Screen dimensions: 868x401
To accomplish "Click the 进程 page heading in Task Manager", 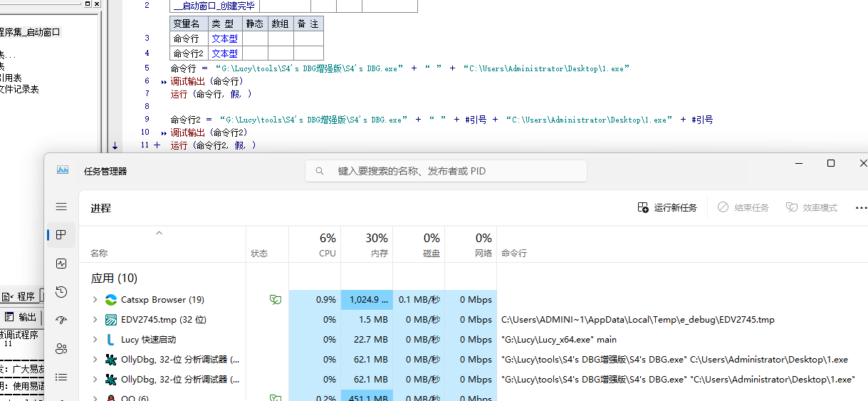I will 100,208.
